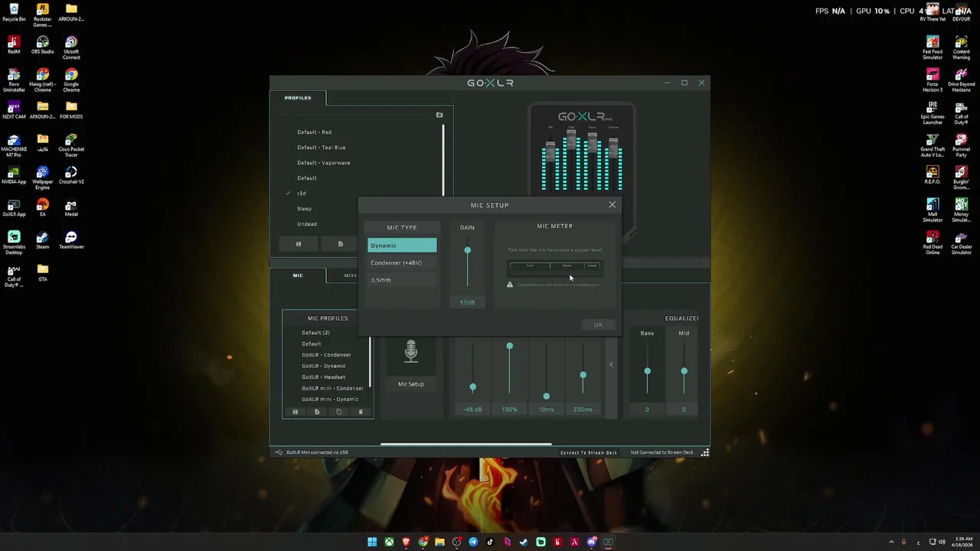Select the 3.5mm mic type
980x551 pixels.
pos(402,280)
